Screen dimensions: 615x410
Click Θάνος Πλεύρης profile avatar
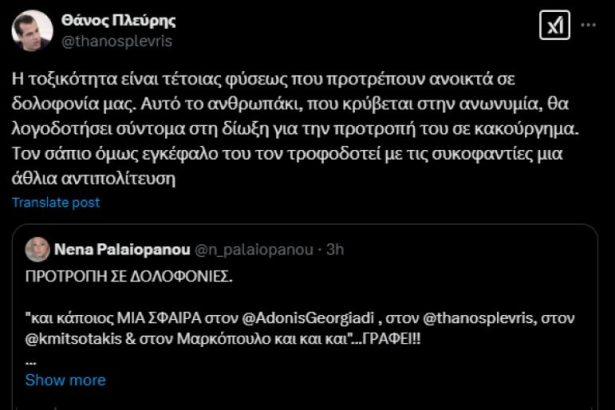point(31,30)
